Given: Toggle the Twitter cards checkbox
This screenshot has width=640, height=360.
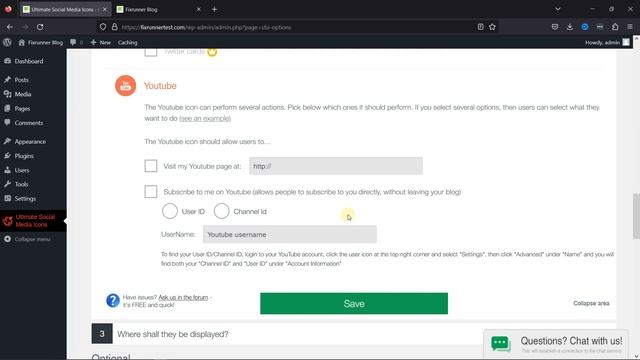Looking at the screenshot, I should click(x=151, y=52).
